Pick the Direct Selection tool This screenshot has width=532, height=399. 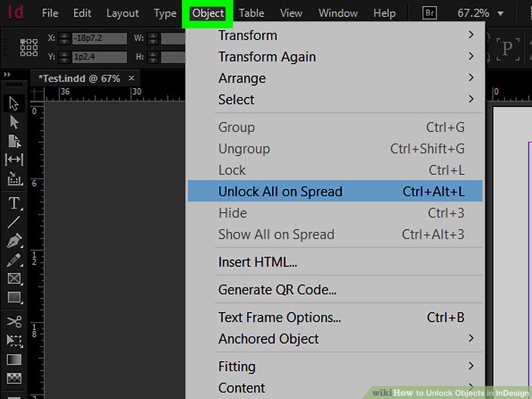click(14, 122)
